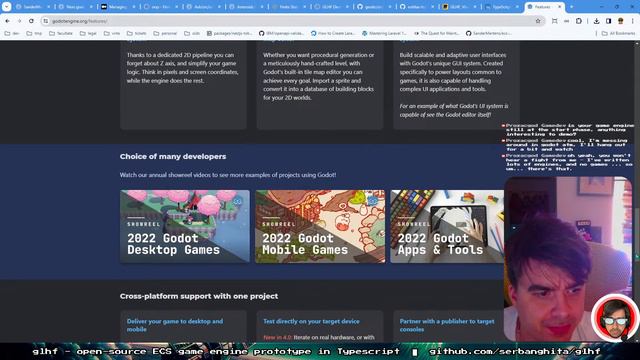Open the profile avatar in Chrome toolbar
Screen dimensions: 640x360
click(620, 21)
